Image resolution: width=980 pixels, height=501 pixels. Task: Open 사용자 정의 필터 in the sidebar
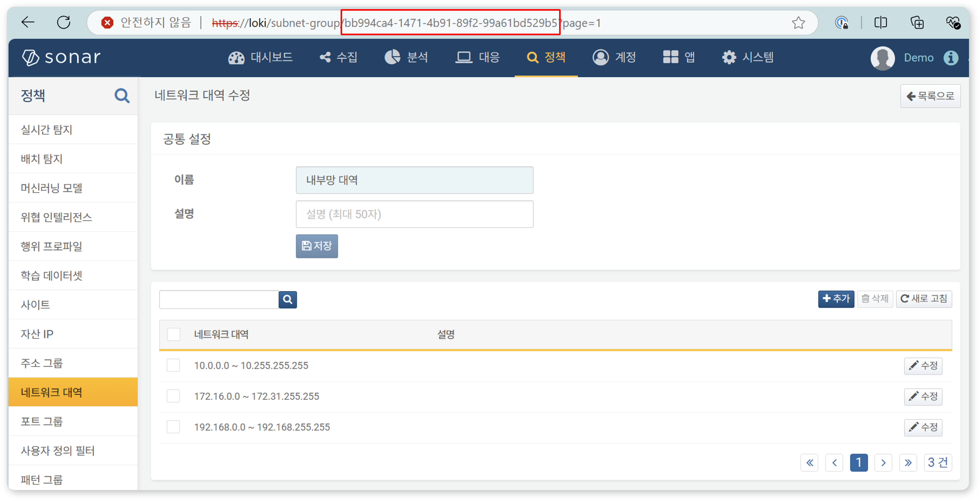coord(73,450)
